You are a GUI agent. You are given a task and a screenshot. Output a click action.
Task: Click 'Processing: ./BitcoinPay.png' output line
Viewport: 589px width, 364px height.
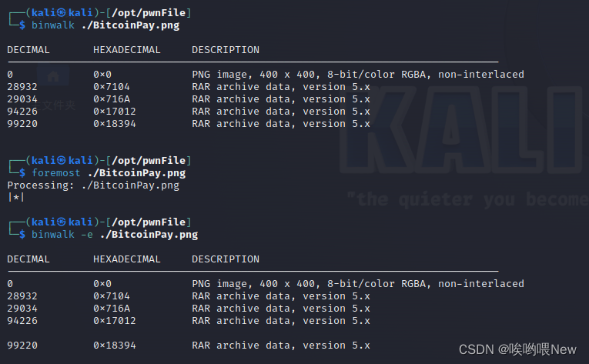93,185
